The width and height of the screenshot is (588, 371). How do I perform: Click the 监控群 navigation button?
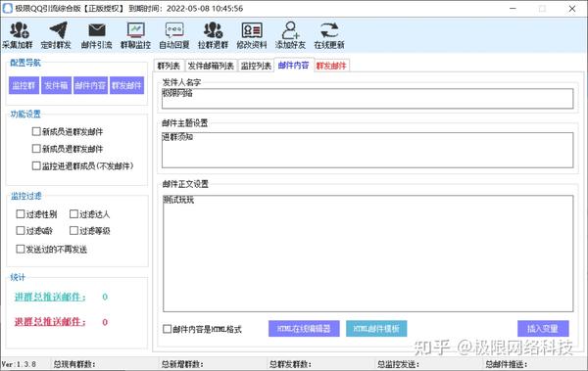tap(24, 86)
